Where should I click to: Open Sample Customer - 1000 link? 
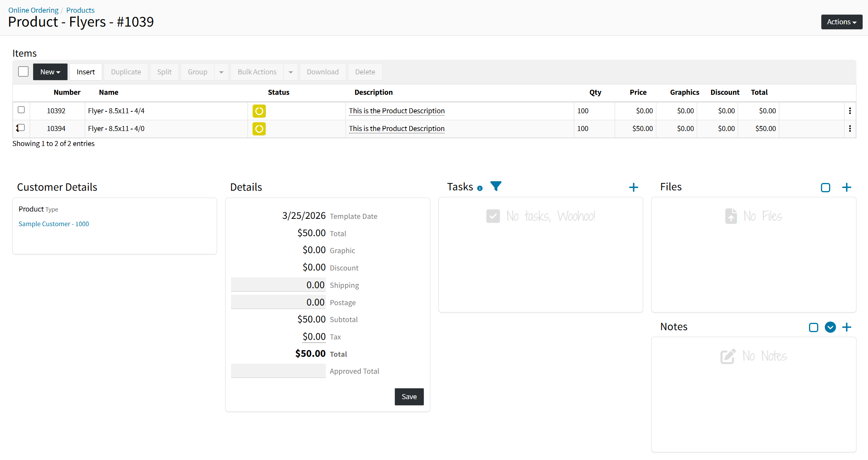click(54, 224)
